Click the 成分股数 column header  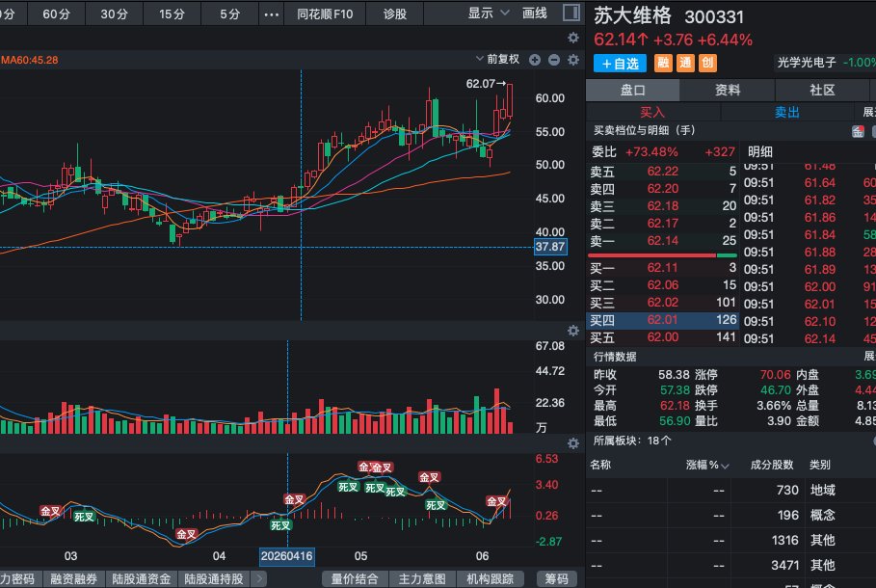[772, 465]
